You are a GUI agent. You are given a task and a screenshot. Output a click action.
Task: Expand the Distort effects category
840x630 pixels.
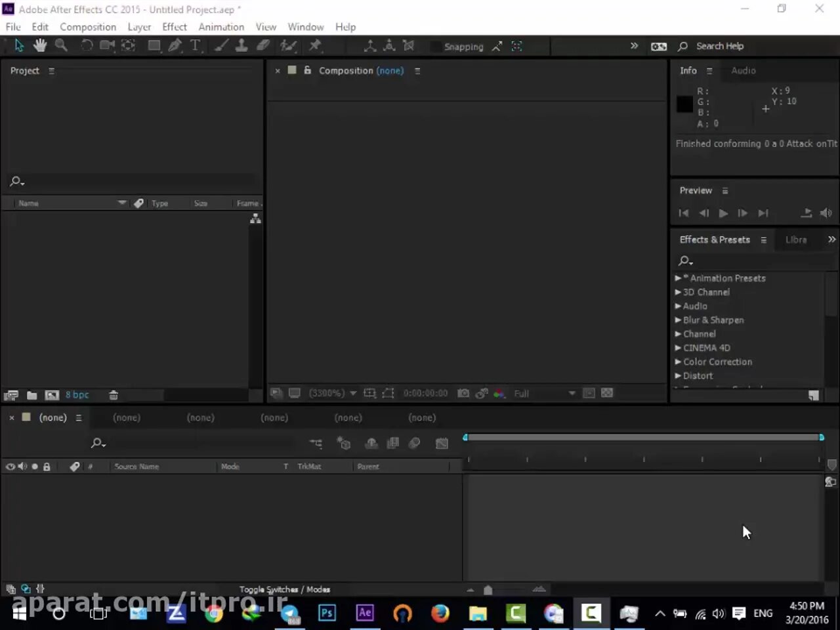pos(678,376)
